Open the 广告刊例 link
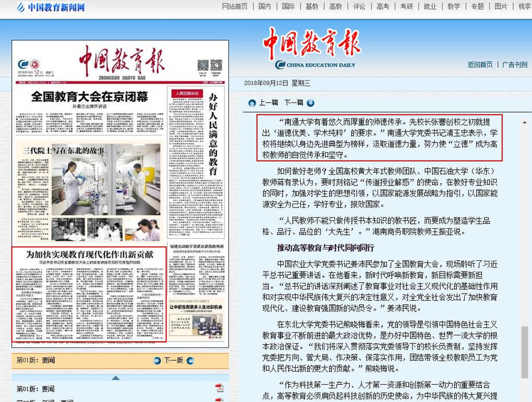 coord(515,65)
